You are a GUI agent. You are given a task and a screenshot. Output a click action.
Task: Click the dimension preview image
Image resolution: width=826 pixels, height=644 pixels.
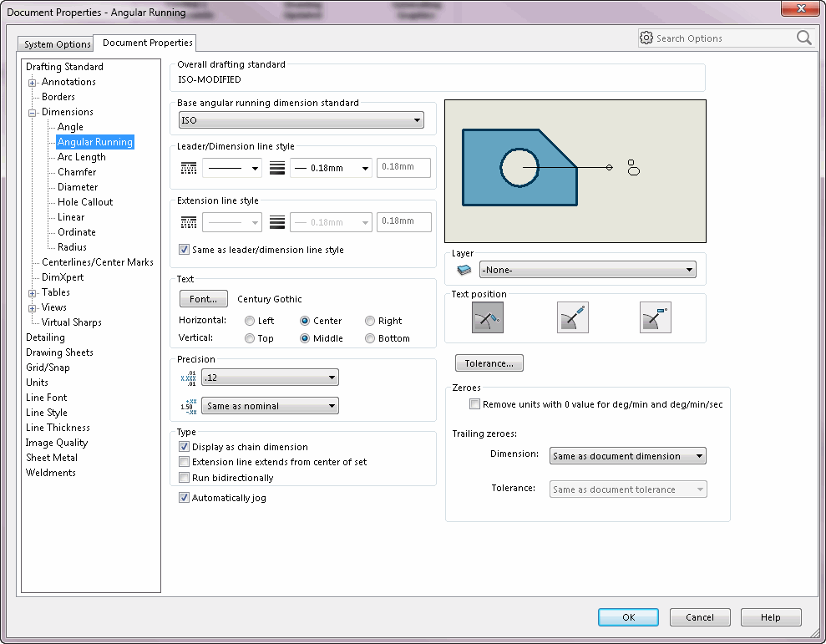[575, 171]
